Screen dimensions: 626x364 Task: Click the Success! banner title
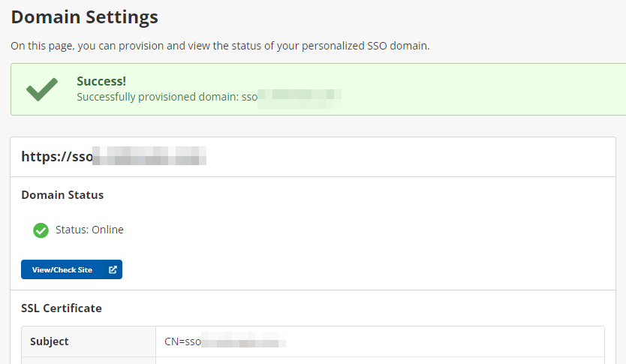(x=101, y=81)
